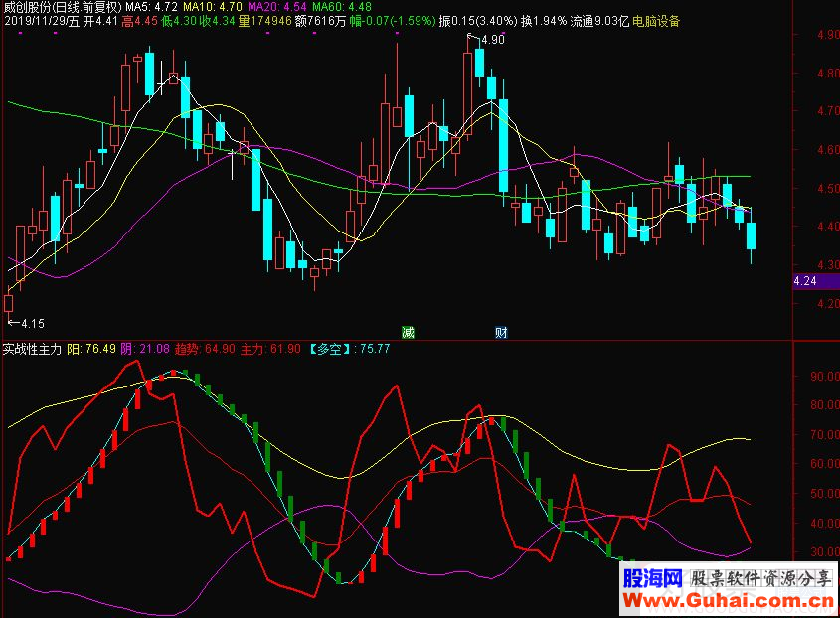
Task: Click the 4.50 price axis label
Action: 828,188
